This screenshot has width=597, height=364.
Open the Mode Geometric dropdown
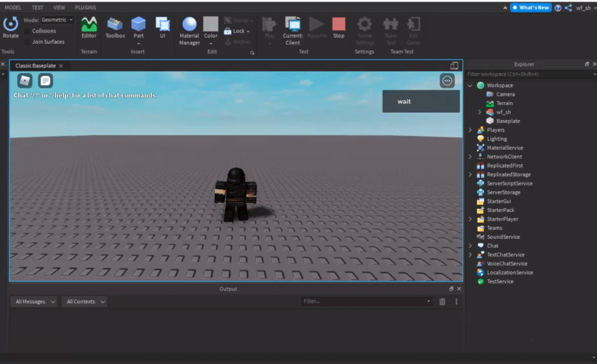click(57, 20)
